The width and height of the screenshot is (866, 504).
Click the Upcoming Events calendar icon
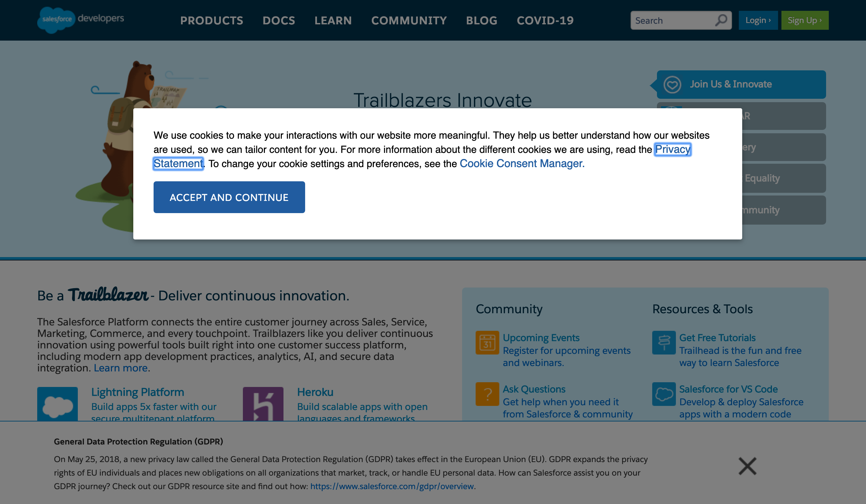(x=487, y=342)
